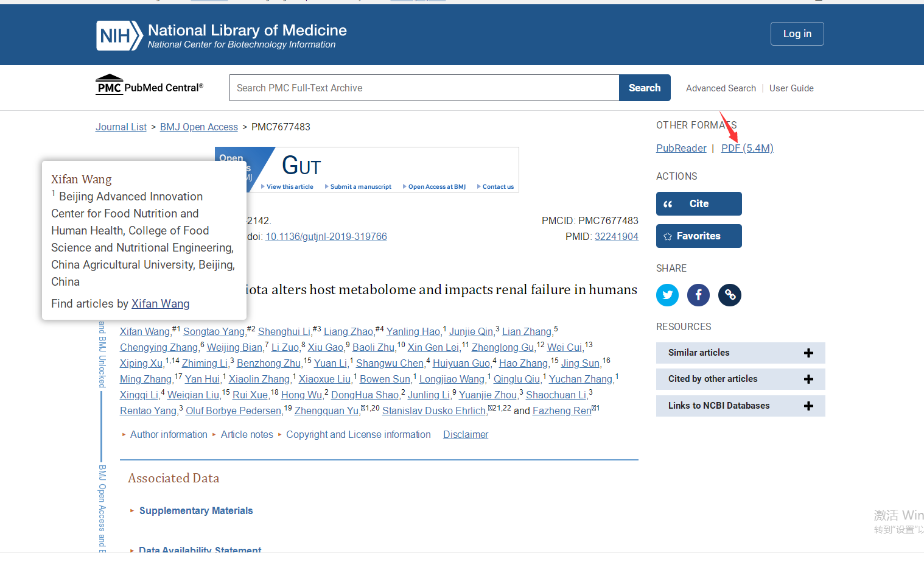Open the NIH National Library of Medicine homepage
Screen dimensions: 924x564
221,34
